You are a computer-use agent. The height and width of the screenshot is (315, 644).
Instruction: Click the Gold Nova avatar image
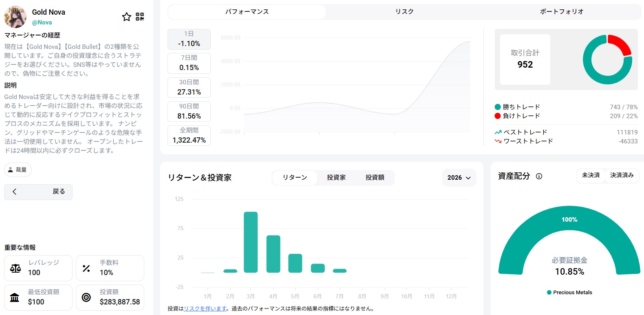tap(15, 17)
